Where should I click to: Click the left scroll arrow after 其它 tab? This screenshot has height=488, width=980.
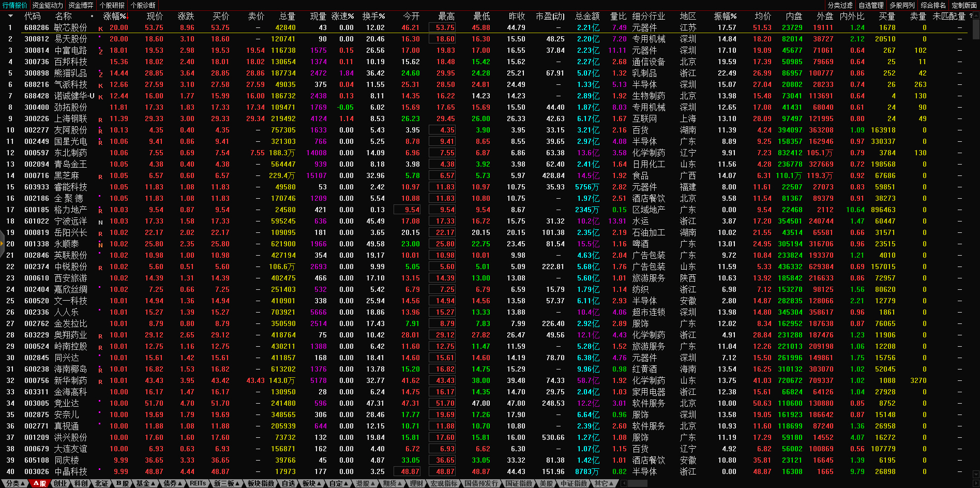tap(624, 483)
